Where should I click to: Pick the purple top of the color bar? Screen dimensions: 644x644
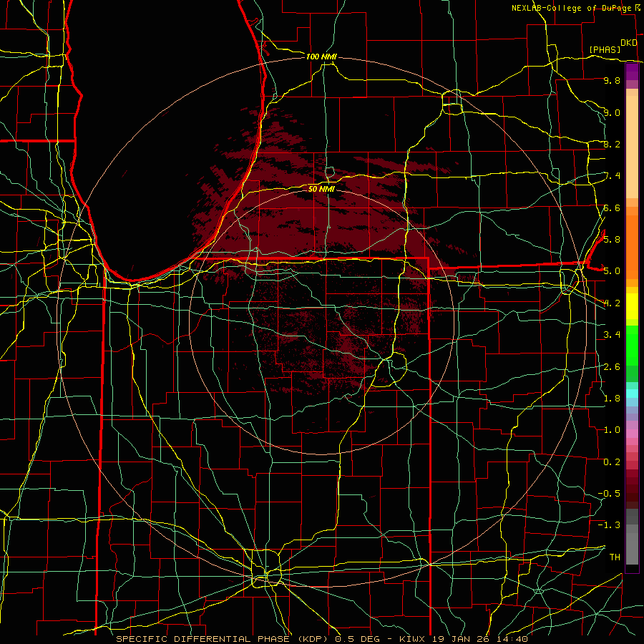[632, 72]
